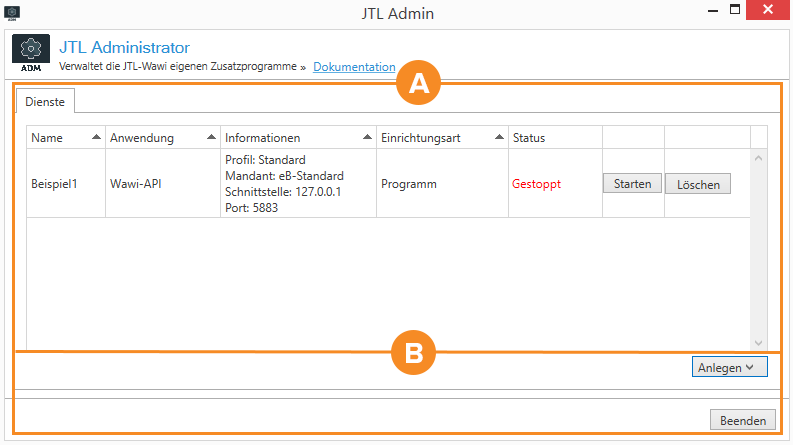Delete the service with Löschen button
The width and height of the screenshot is (793, 445).
click(697, 184)
